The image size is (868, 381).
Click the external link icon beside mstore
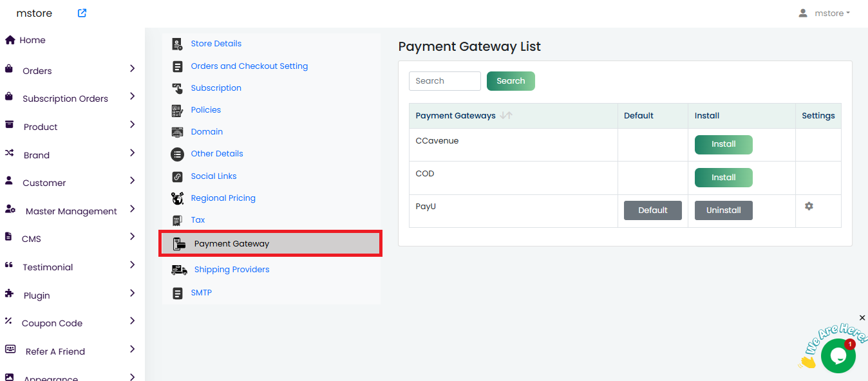[x=82, y=13]
